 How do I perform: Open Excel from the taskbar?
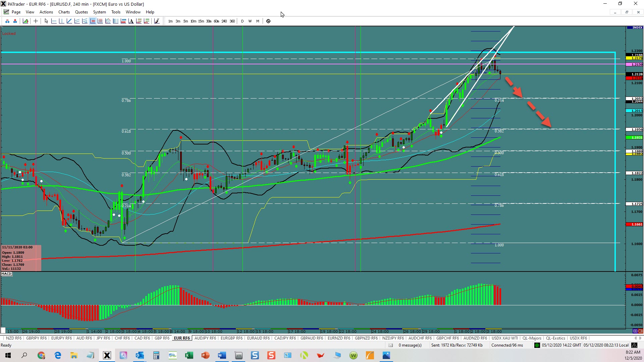click(189, 355)
